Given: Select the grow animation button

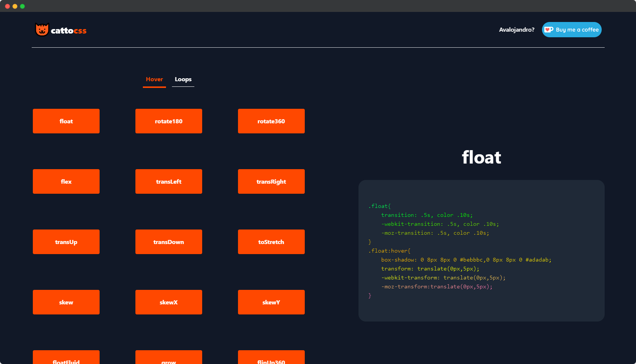Looking at the screenshot, I should 169,357.
